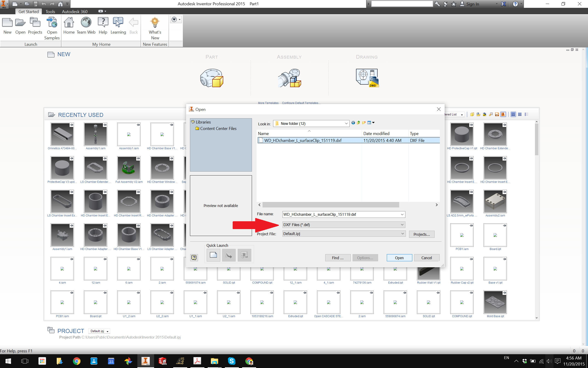Toggle the Drawings filter in Recently Used toolbar
This screenshot has width=588, height=368.
point(484,114)
